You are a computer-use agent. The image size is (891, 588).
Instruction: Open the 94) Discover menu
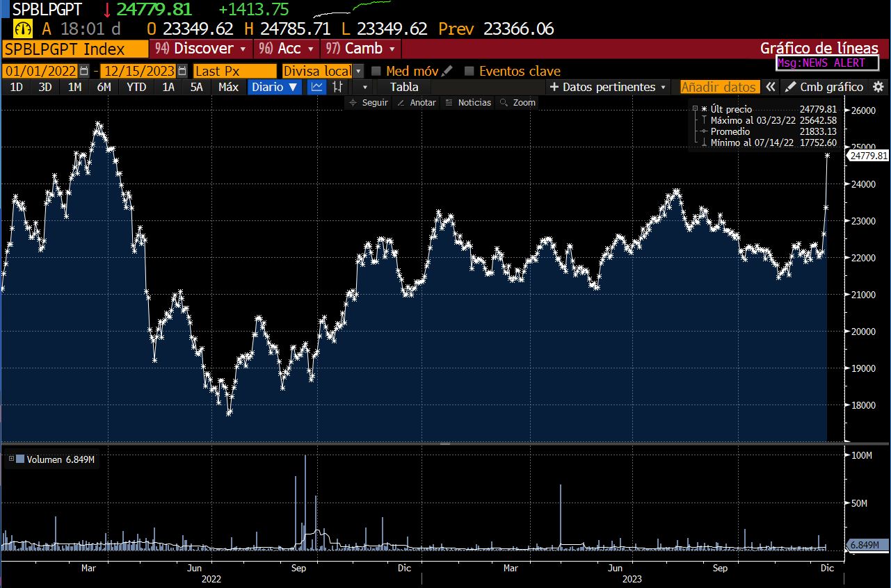click(x=202, y=49)
